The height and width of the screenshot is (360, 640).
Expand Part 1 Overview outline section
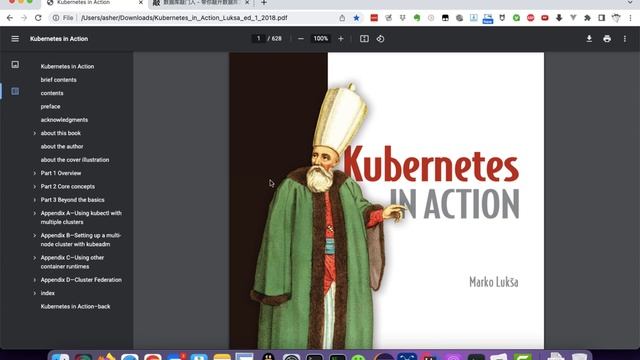[x=34, y=173]
